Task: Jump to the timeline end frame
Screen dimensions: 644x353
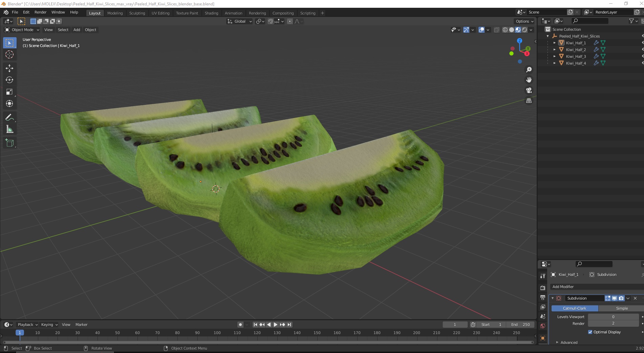Action: pyautogui.click(x=289, y=325)
